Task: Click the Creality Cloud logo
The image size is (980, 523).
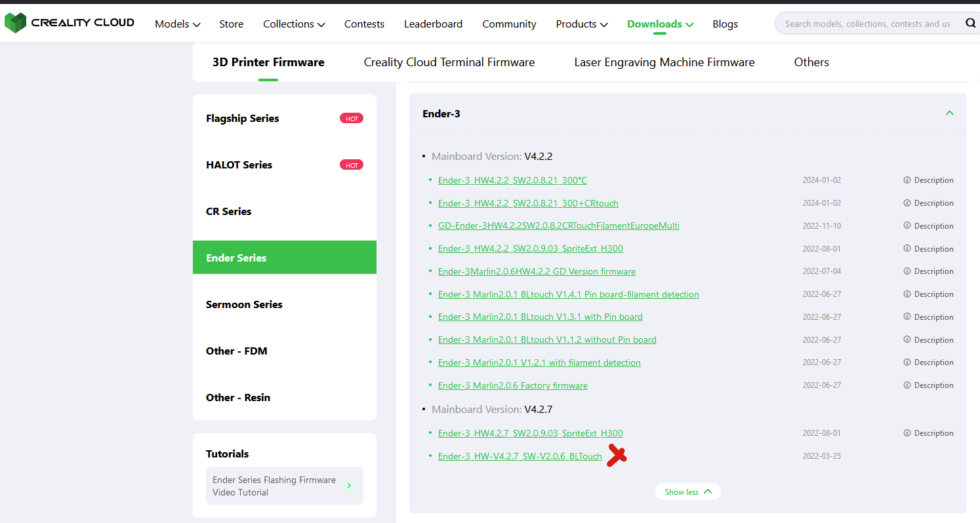Action: click(70, 23)
